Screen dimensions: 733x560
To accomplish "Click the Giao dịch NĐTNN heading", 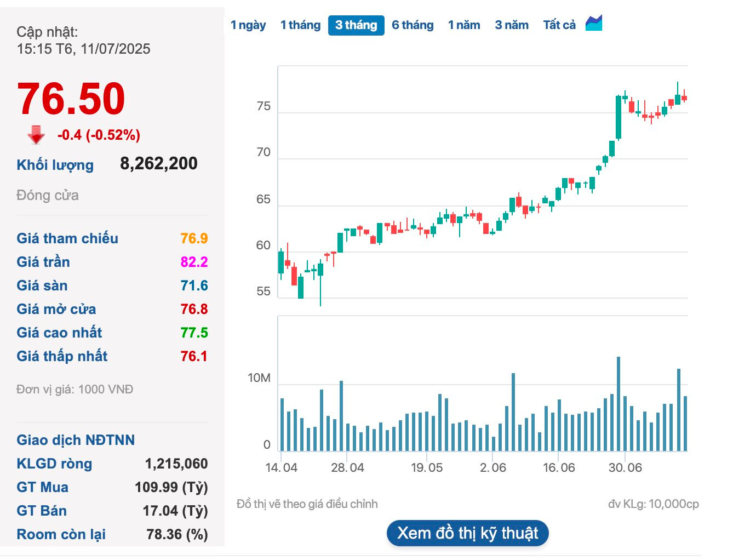I will [76, 440].
